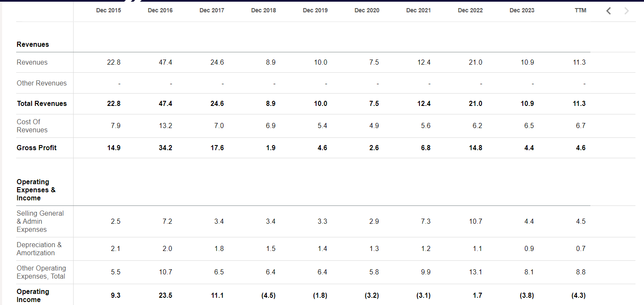Click the Depreciation & Amortization row label
This screenshot has height=305, width=644.
coord(39,249)
